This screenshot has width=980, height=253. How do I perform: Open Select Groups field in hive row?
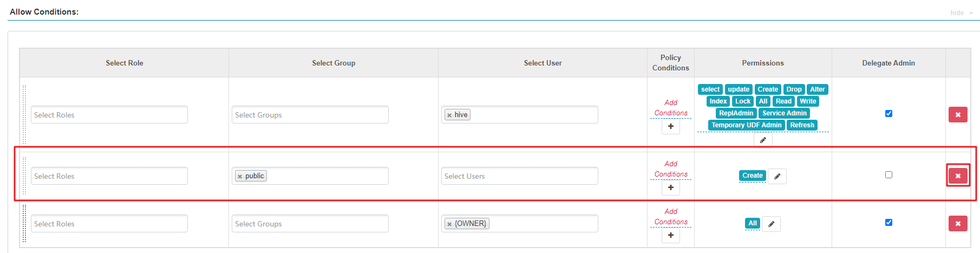click(x=310, y=115)
